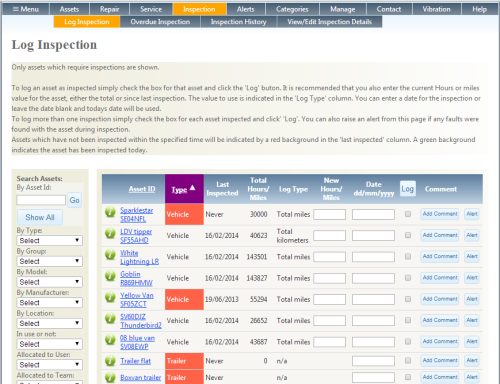
Task: Open Yellow Van SF05ZCT asset link
Action: pyautogui.click(x=137, y=300)
